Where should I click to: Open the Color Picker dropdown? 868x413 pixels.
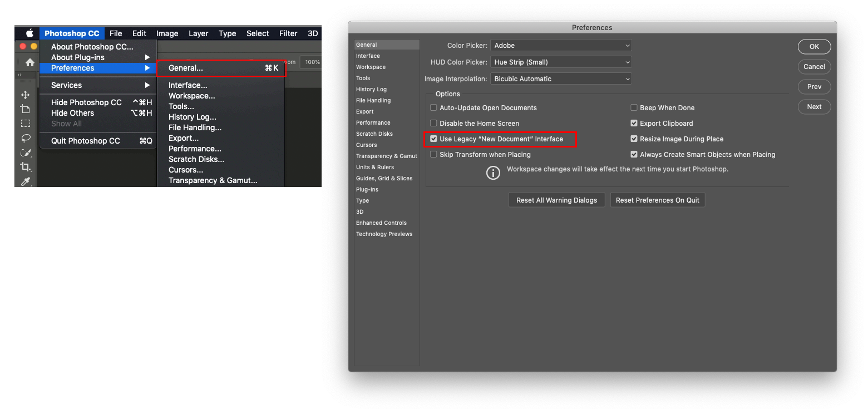pos(560,45)
